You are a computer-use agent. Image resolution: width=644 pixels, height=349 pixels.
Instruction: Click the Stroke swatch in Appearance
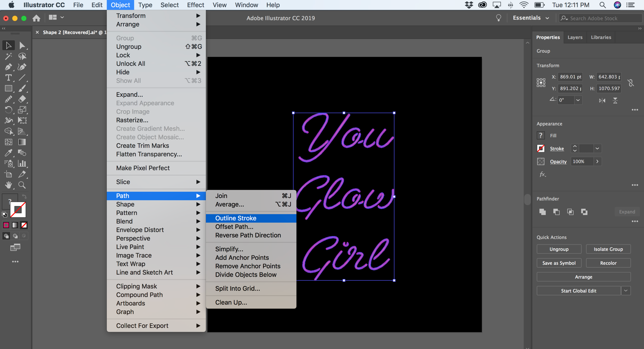point(541,149)
